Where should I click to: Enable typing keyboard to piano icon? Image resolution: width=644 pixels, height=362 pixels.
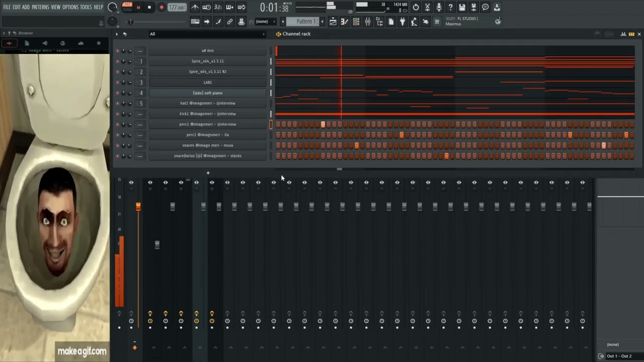click(x=195, y=22)
